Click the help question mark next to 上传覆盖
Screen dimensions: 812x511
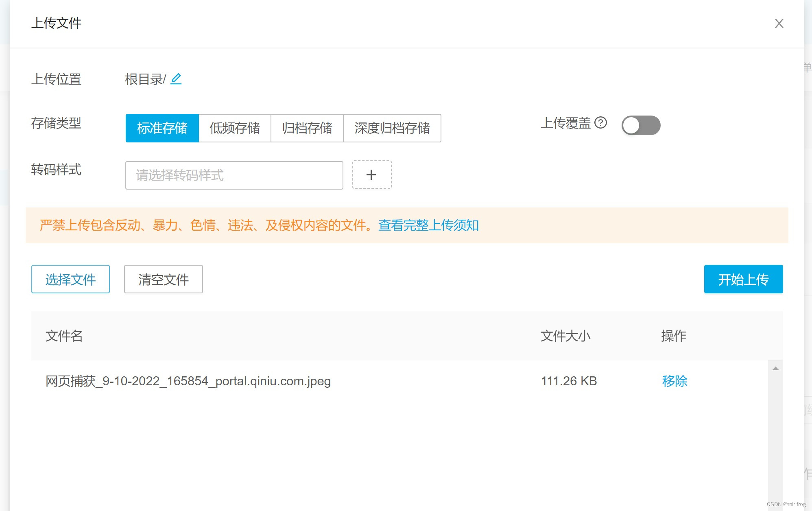[x=600, y=122]
